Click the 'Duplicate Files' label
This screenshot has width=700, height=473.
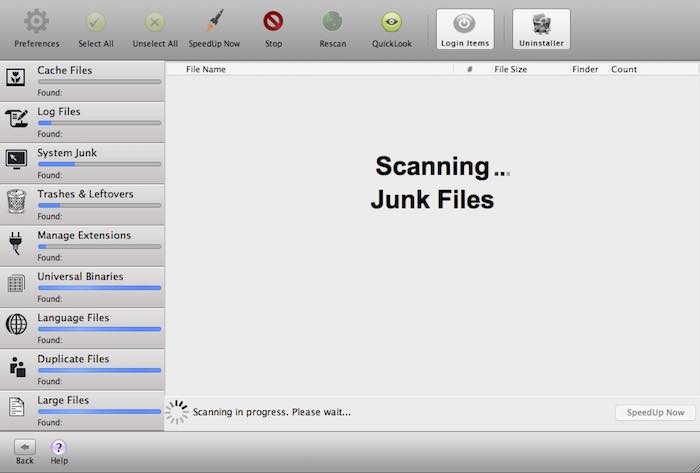pyautogui.click(x=73, y=359)
